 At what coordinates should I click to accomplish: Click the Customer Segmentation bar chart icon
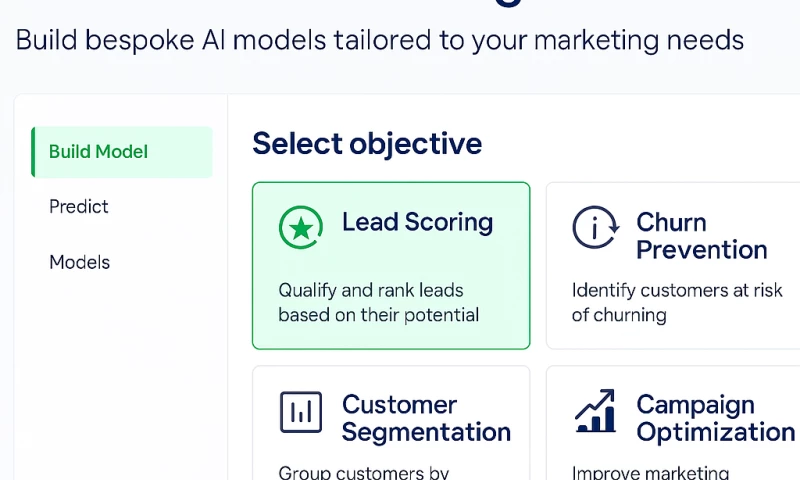coord(300,412)
